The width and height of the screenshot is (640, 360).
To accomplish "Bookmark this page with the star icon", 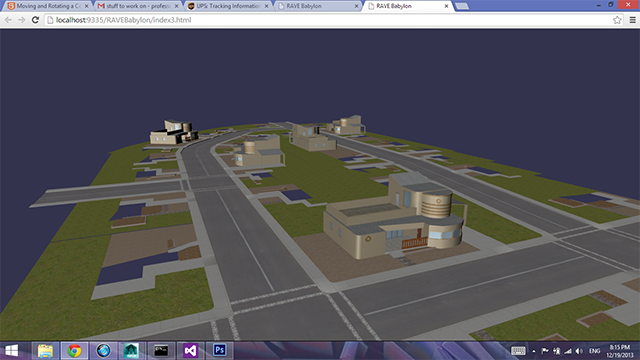I will pos(617,20).
